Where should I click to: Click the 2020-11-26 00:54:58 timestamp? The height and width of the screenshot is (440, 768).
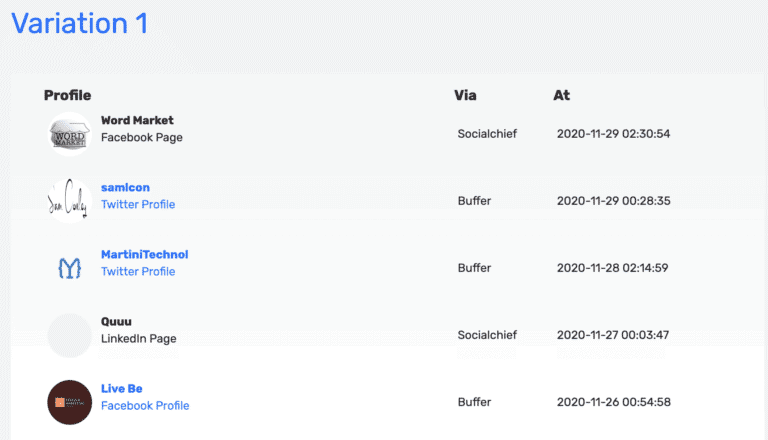(613, 402)
